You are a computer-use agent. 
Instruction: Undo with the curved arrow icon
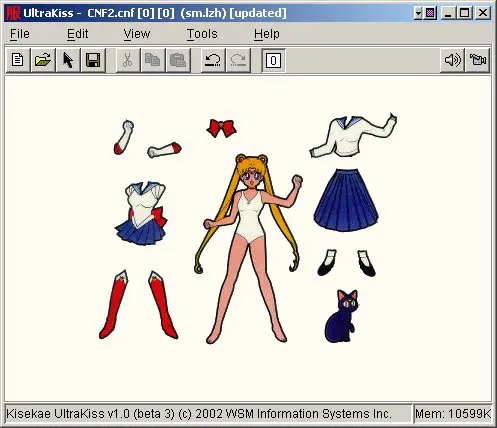coord(213,60)
